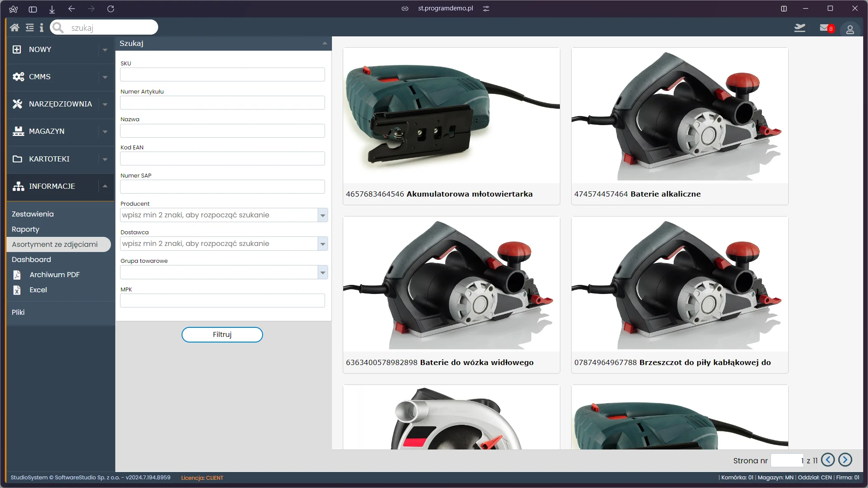Open the Dostawca dropdown
This screenshot has width=868, height=488.
(x=322, y=244)
